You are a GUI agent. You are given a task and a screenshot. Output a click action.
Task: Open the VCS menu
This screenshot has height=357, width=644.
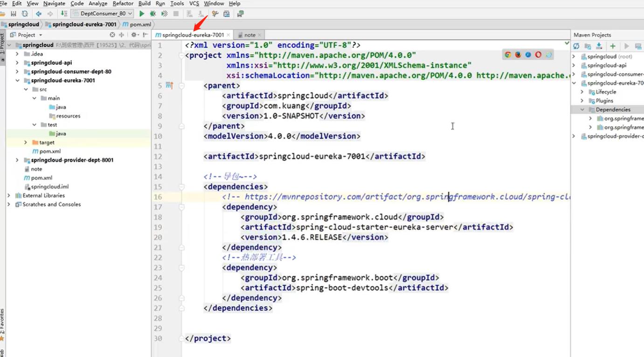click(194, 3)
